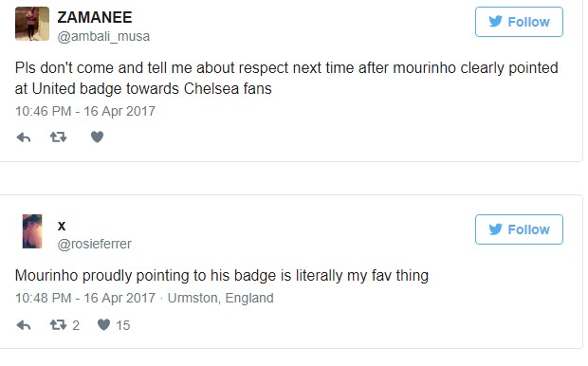The image size is (588, 366).
Task: Open the @rosieferrer handle link
Action: [x=95, y=244]
